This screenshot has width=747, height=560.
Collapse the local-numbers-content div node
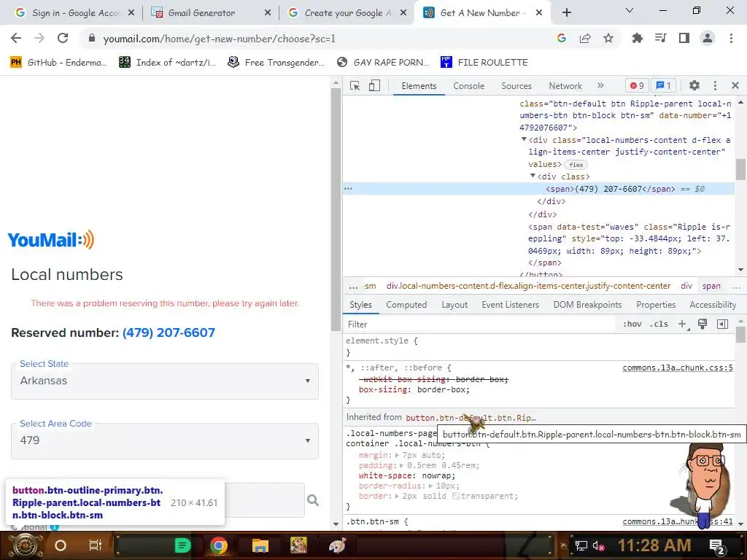point(524,139)
